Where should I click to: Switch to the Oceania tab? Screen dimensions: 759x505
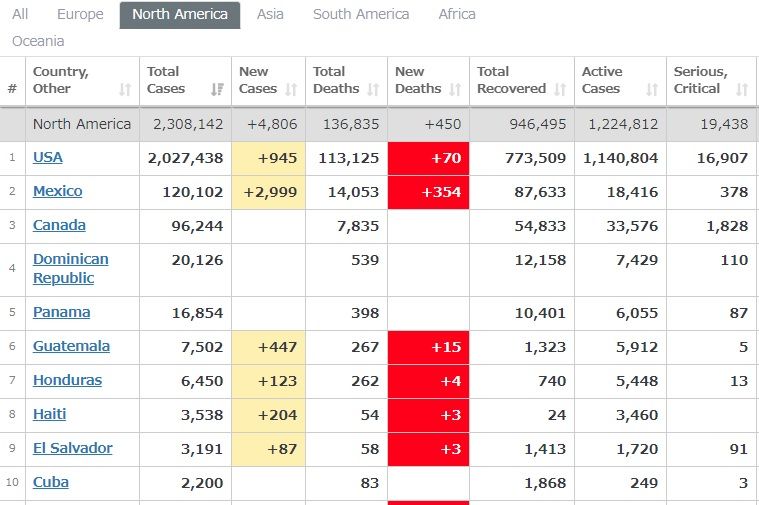pyautogui.click(x=38, y=41)
